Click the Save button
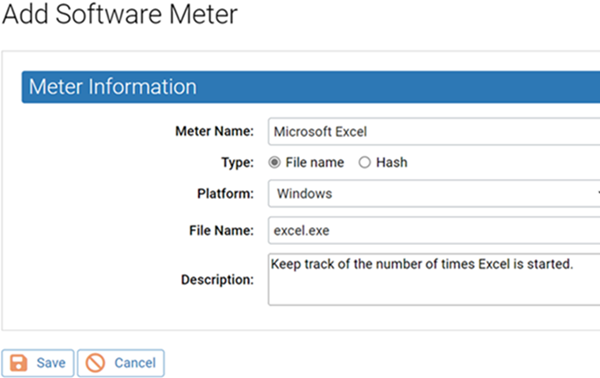600x378 pixels. pos(38,363)
